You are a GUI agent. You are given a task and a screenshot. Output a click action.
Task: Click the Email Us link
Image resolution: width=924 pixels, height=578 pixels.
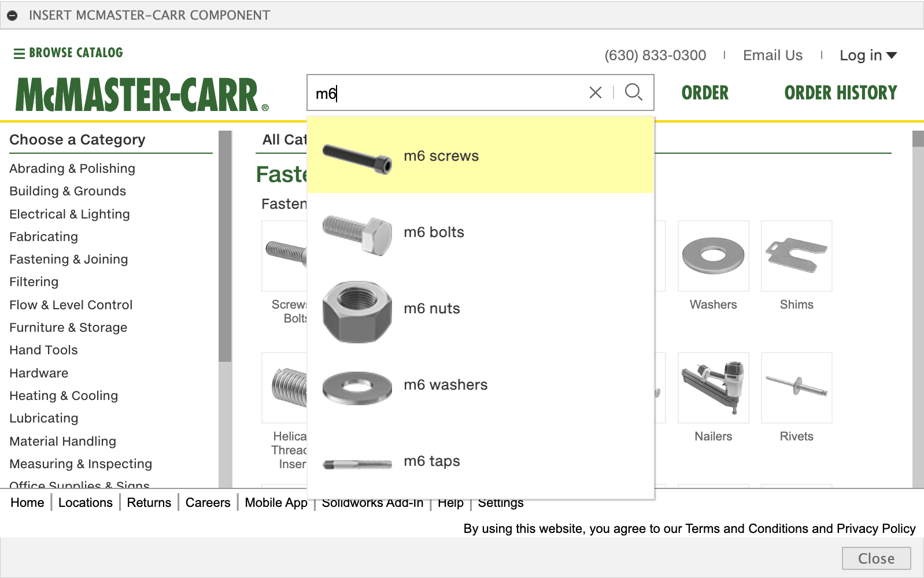[773, 55]
